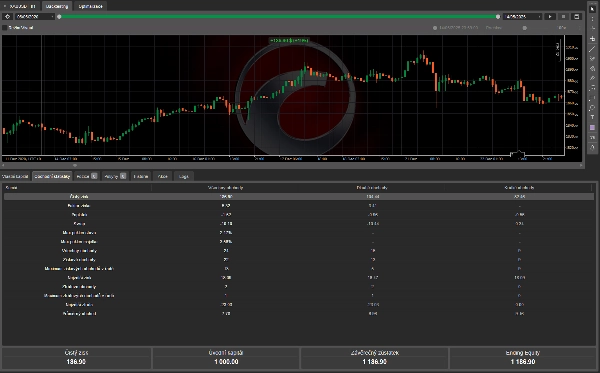600x373 pixels.
Task: Open the backtest end date dropdown
Action: (523, 16)
